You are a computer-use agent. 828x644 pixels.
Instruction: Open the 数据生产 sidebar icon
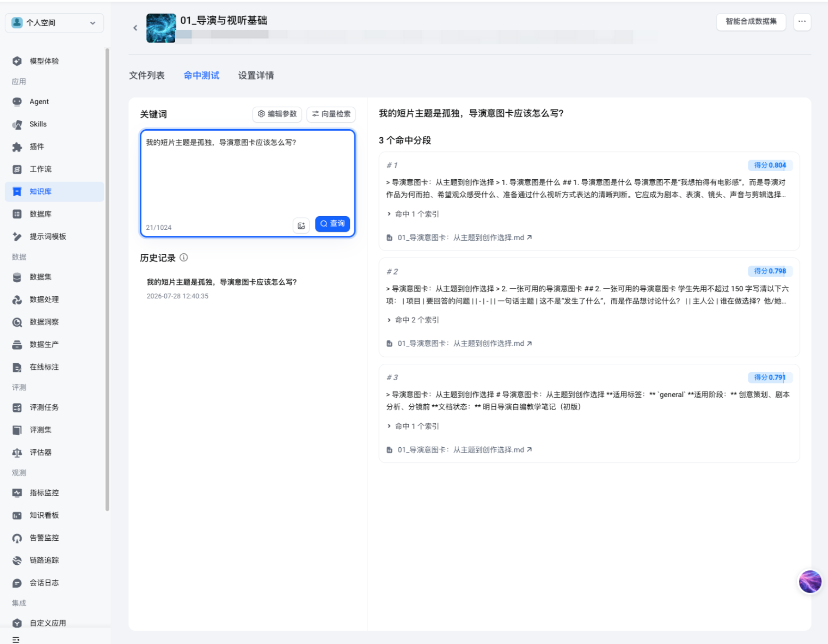coord(17,344)
